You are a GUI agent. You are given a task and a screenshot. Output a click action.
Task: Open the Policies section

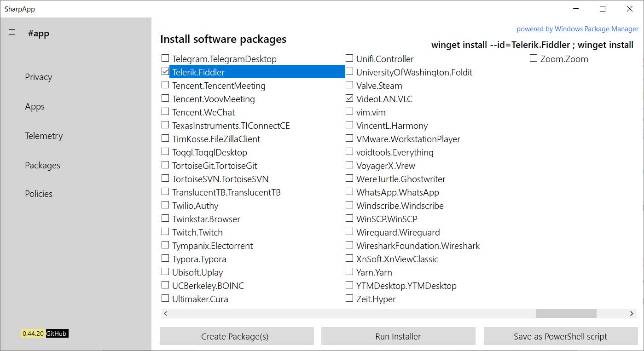pyautogui.click(x=39, y=194)
